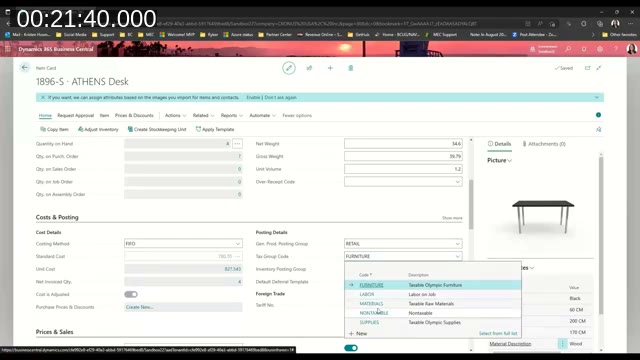Click New in tax group dropdown

358,333
